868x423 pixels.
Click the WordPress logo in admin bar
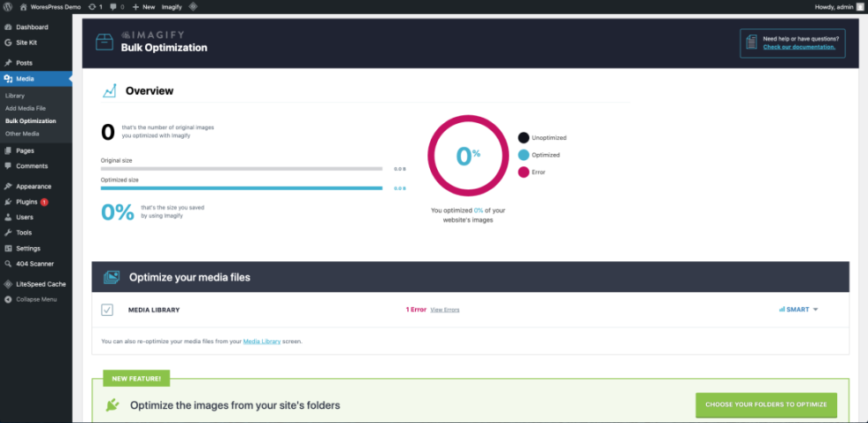coord(8,7)
